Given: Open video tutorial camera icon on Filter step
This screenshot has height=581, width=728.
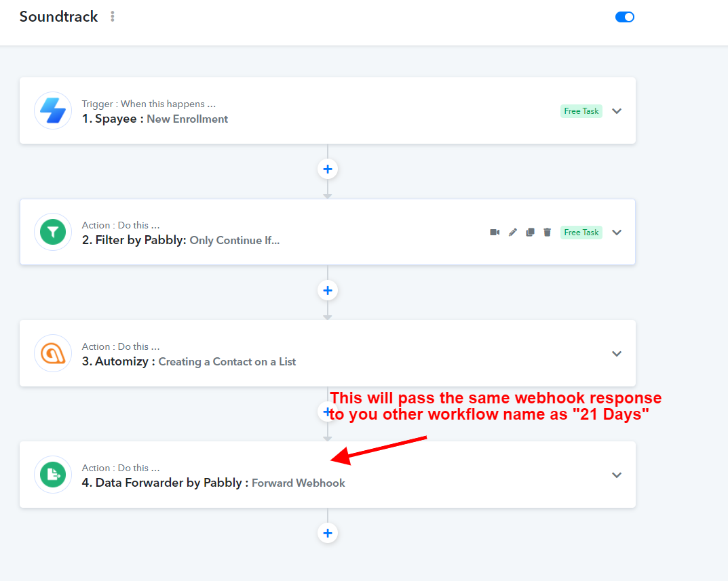Looking at the screenshot, I should (x=495, y=233).
